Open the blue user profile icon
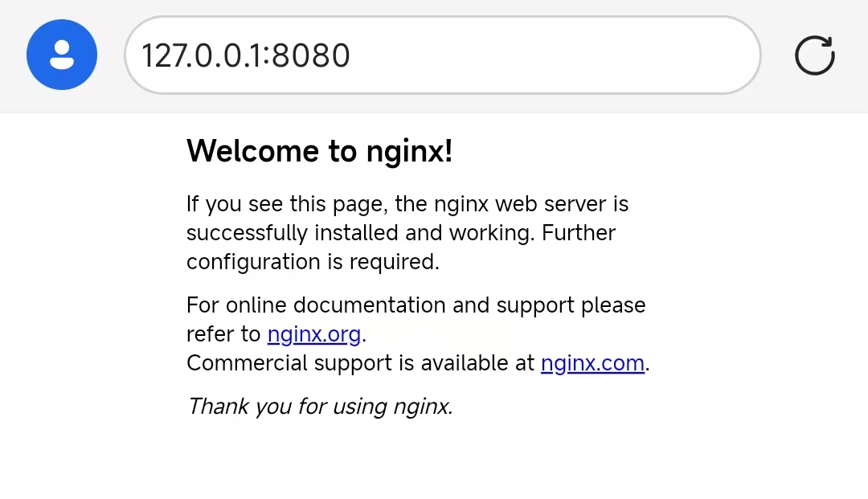This screenshot has height=499, width=868. (62, 55)
